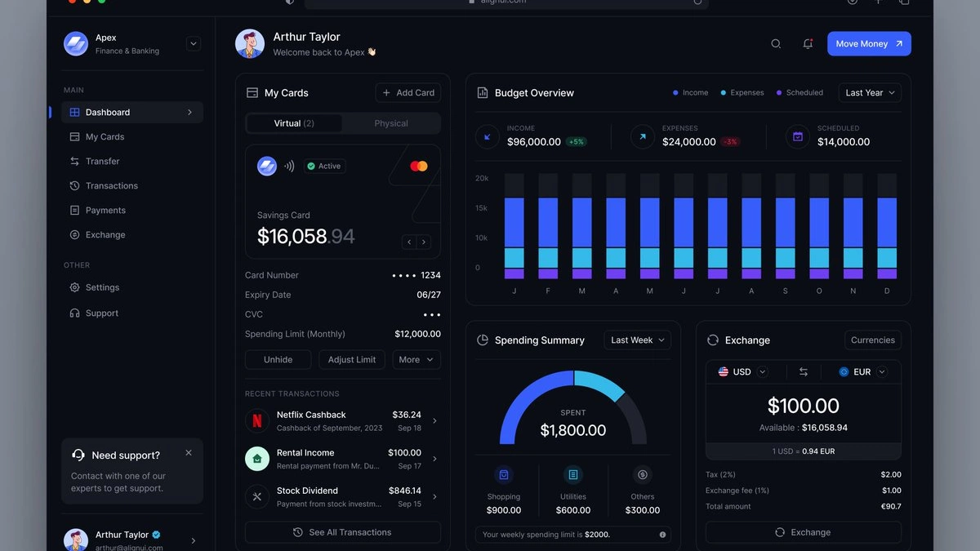Open Transactions in the sidebar
The width and height of the screenshot is (980, 551).
(x=132, y=186)
